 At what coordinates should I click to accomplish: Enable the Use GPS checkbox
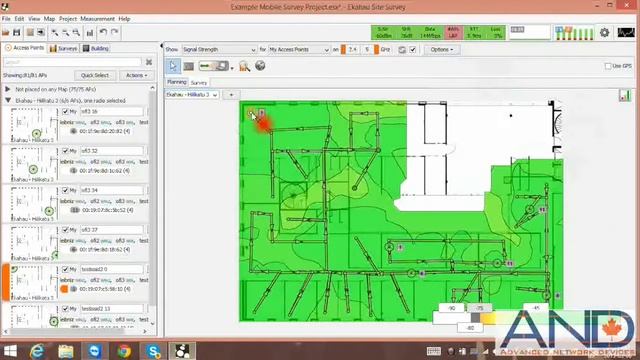tap(608, 66)
